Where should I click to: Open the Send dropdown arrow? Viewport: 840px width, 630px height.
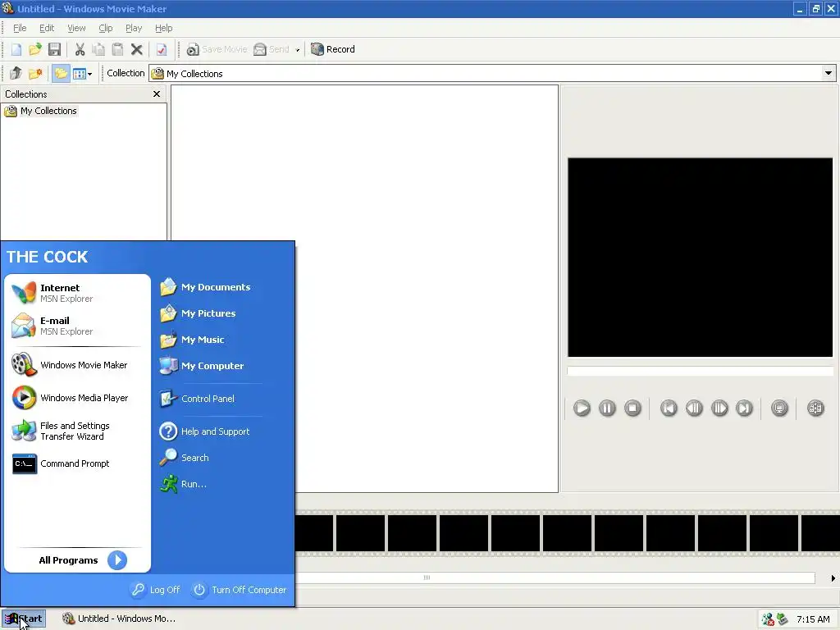297,50
